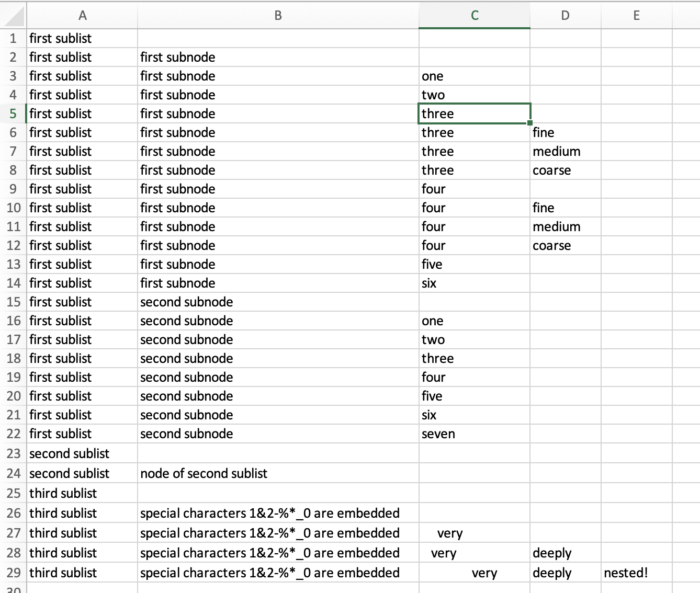
Task: Click cell A24 'second sublist'
Action: coord(82,473)
